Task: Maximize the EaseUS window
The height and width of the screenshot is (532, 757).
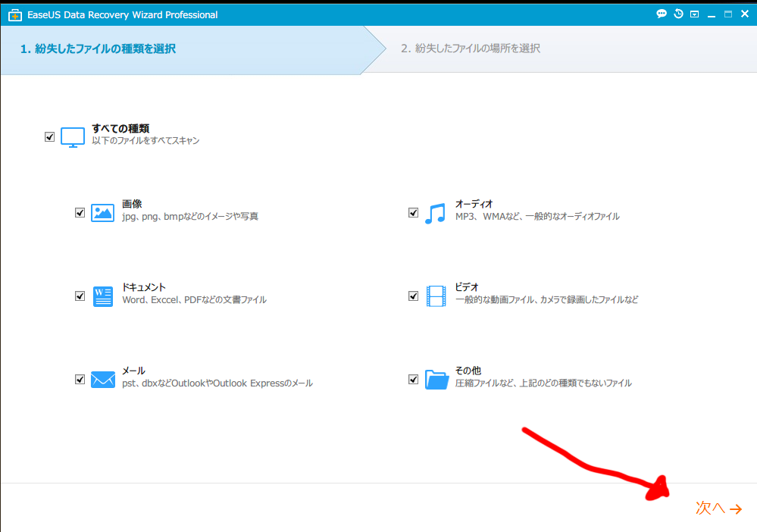Action: [x=728, y=14]
